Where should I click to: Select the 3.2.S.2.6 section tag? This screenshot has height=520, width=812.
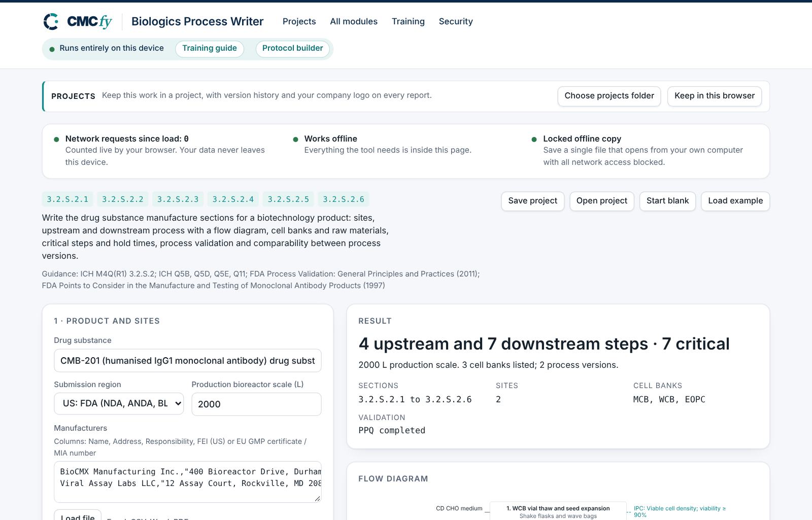point(344,199)
